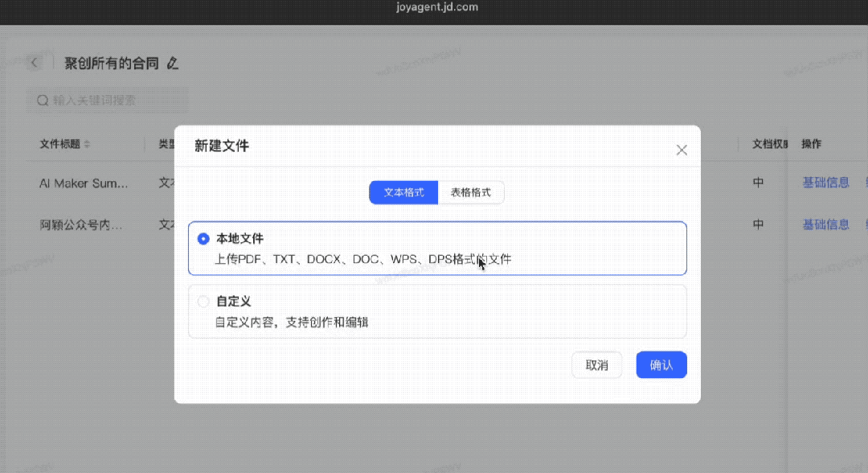The height and width of the screenshot is (473, 868).
Task: Click the AI Maker Sum... file title
Action: 84,183
